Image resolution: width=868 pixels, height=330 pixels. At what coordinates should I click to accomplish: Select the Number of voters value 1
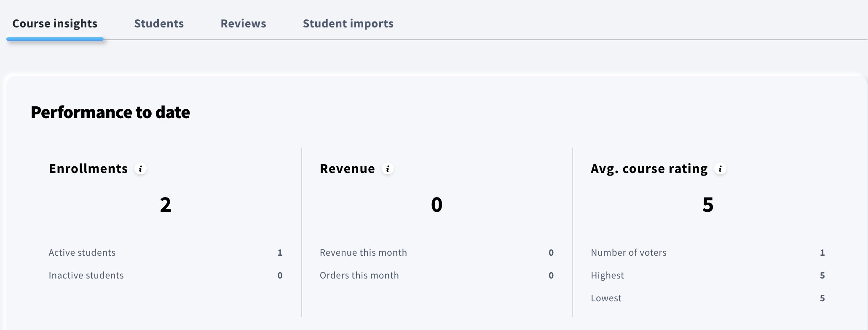(822, 252)
